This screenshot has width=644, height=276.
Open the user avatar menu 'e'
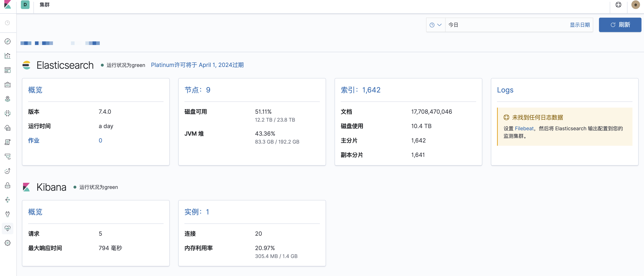tap(636, 5)
